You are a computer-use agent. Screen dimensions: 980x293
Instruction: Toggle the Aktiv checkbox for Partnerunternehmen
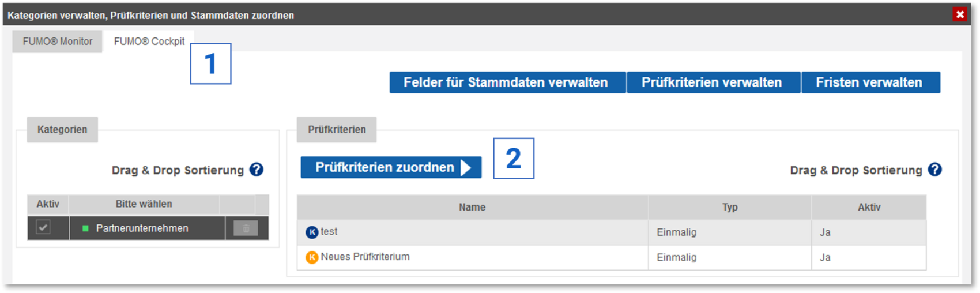click(43, 228)
